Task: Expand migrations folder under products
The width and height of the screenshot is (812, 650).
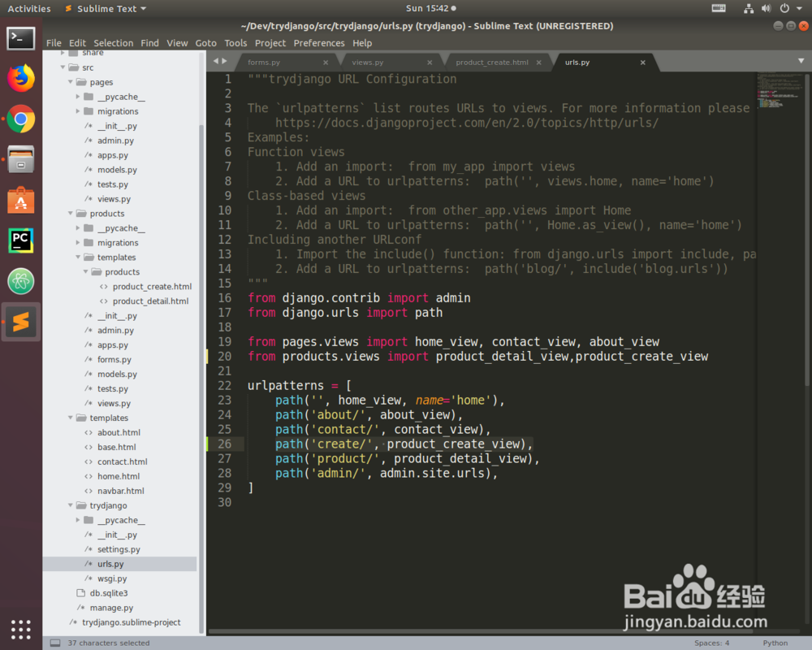Action: pos(78,243)
